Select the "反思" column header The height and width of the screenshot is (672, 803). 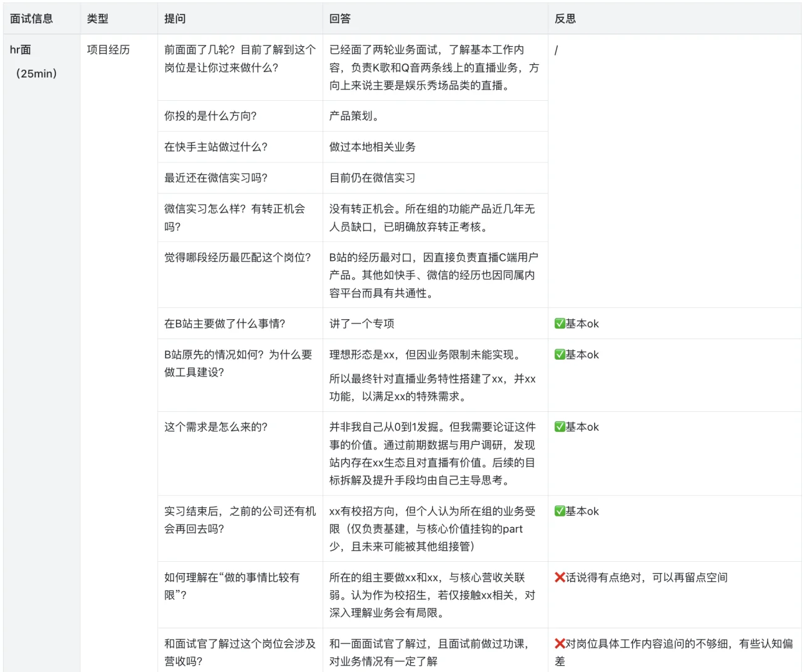564,18
